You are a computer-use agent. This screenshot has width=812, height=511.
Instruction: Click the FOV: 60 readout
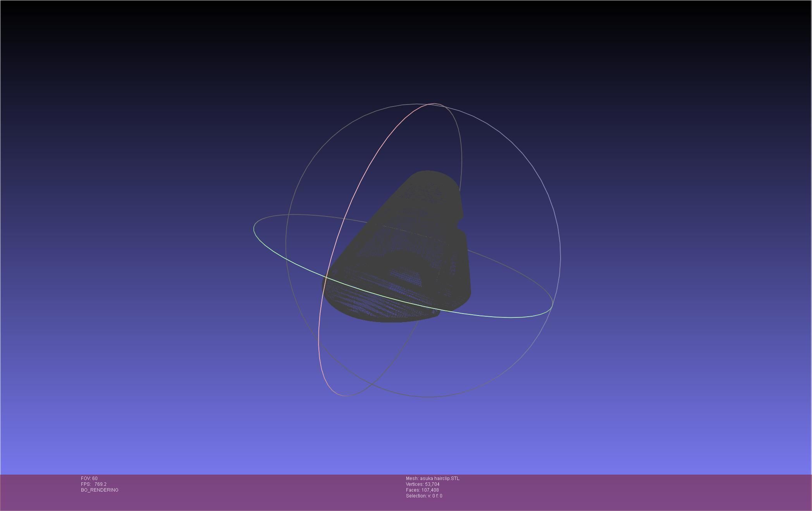(89, 478)
